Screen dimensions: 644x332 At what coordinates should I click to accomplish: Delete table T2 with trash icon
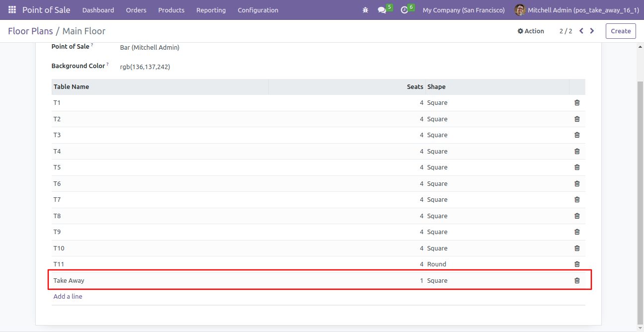577,119
